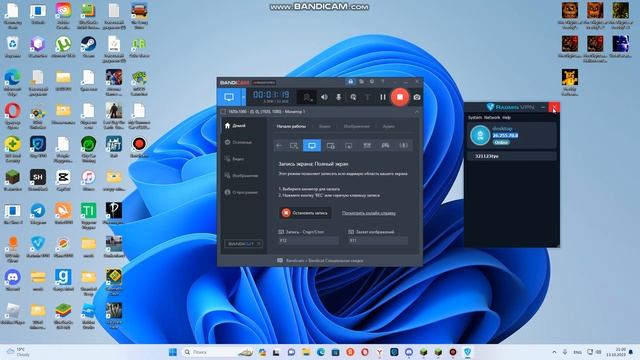
Task: Capture a screenshot with the camera icon
Action: [416, 97]
